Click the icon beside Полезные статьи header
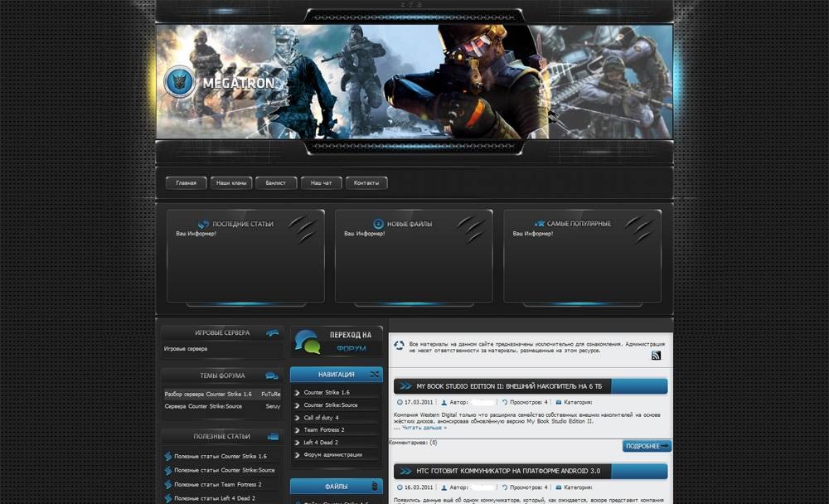 [x=273, y=436]
